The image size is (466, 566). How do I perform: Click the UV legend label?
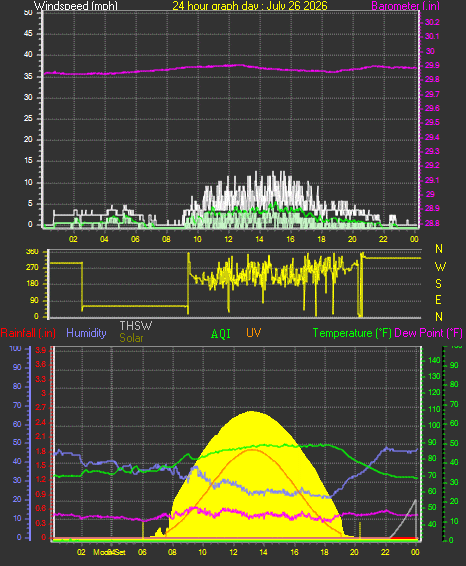[253, 333]
